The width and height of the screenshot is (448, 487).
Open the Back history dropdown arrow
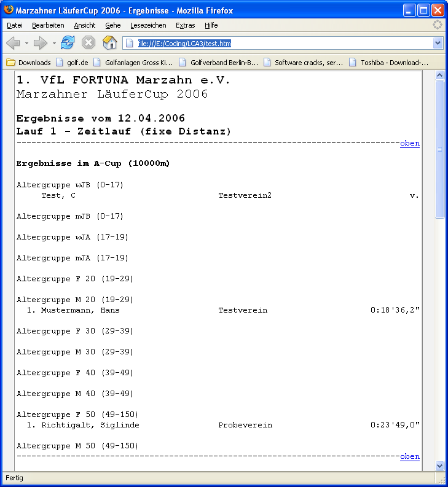27,43
